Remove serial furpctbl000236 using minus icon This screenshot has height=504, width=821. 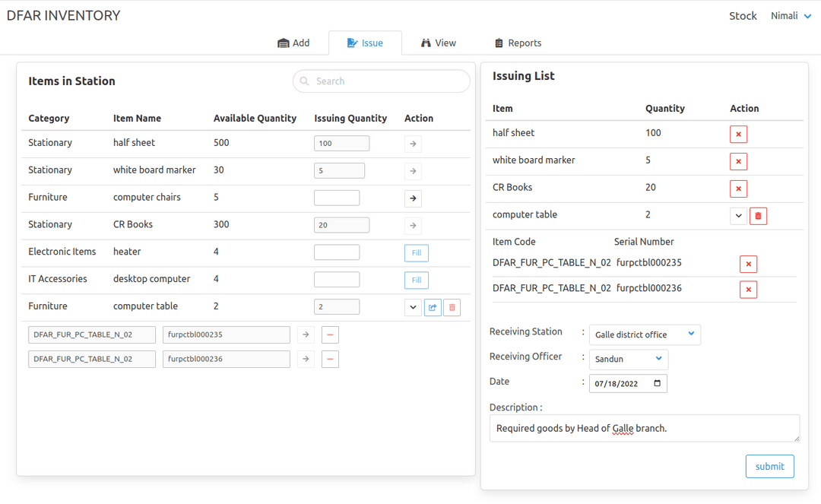pos(330,358)
